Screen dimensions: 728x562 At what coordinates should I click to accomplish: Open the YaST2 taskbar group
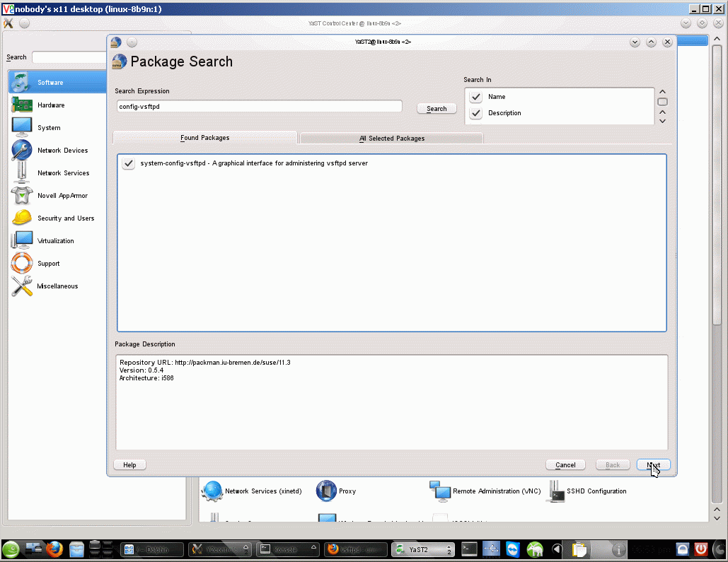point(423,550)
